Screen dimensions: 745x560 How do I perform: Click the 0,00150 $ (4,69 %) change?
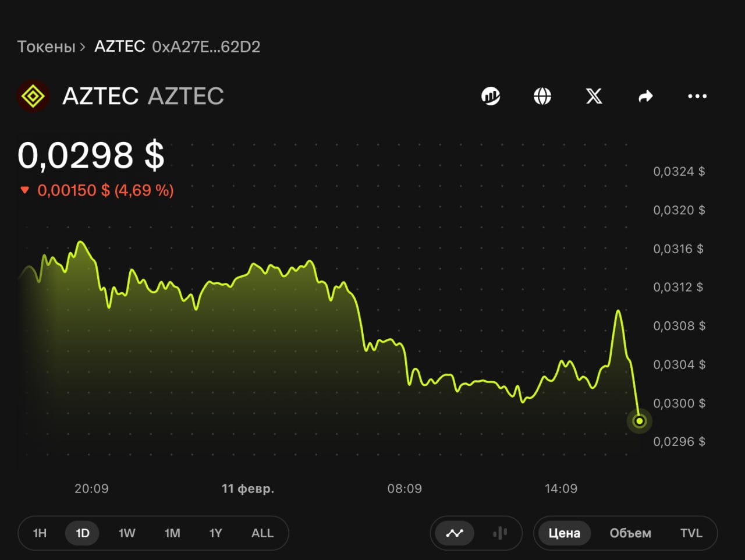pyautogui.click(x=105, y=190)
